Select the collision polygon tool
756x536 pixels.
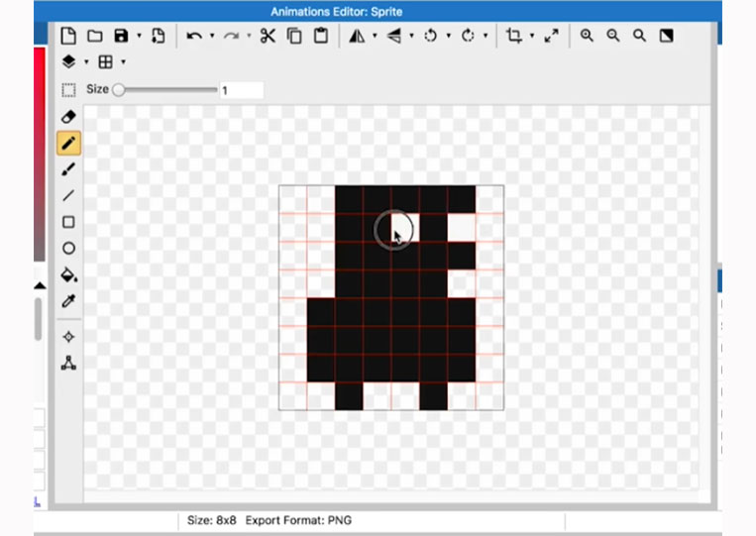[68, 363]
